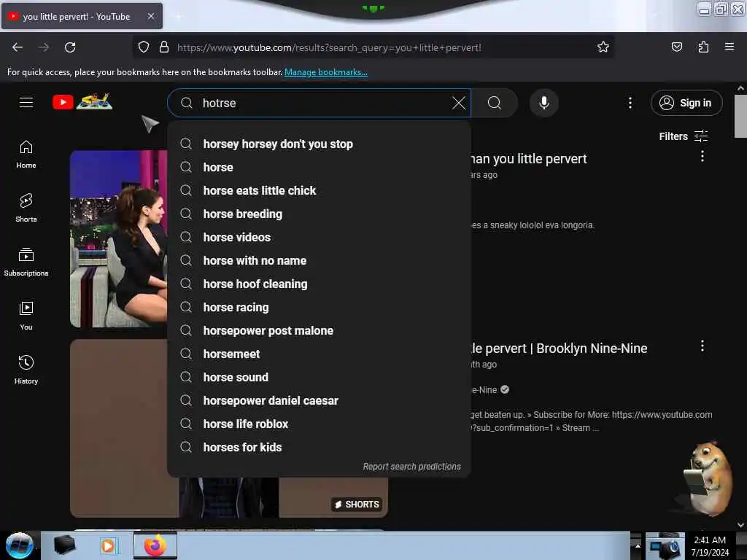Screen dimensions: 747x560
Task: Go back with browser back arrow
Action: pyautogui.click(x=18, y=47)
